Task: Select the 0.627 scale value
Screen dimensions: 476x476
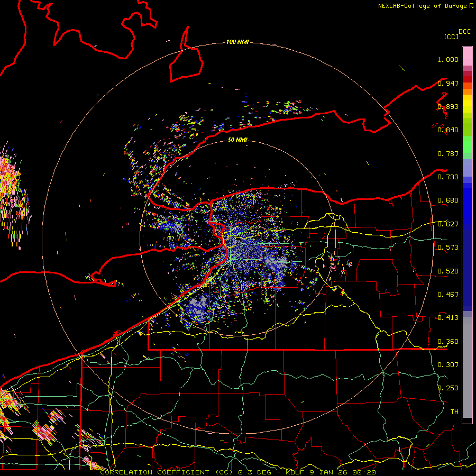Action: (448, 224)
